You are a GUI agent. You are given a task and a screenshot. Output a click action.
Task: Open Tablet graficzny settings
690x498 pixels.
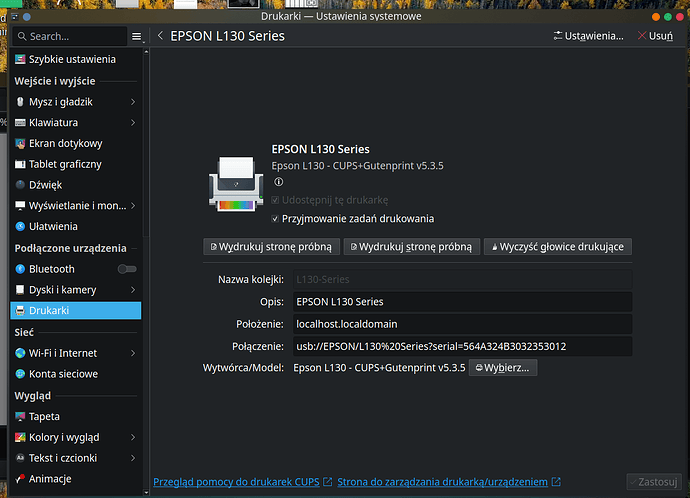[76, 164]
